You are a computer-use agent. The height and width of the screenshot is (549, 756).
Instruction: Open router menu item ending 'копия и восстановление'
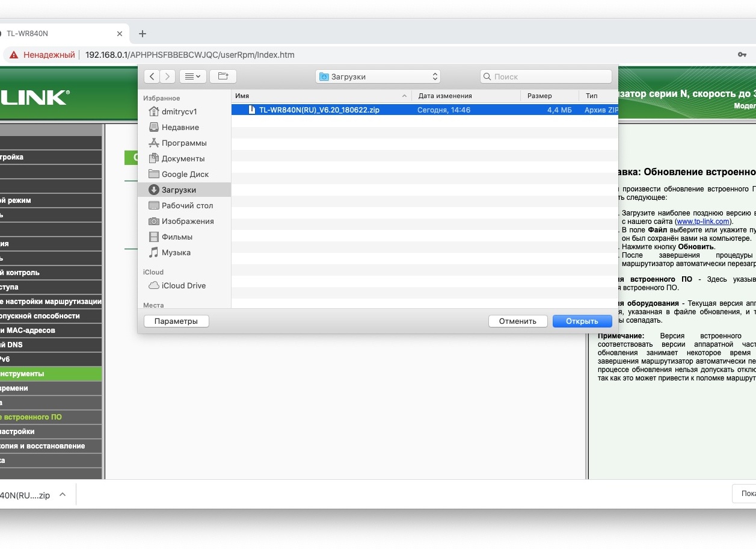tap(51, 446)
